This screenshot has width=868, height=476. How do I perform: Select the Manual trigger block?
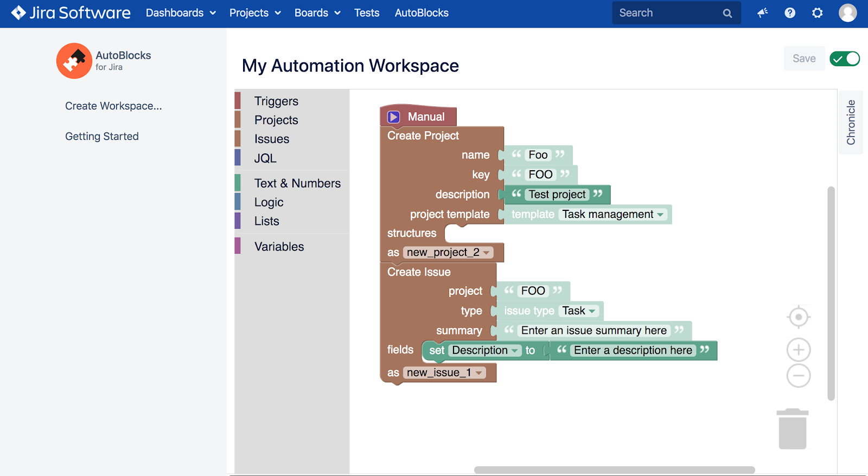coord(418,117)
